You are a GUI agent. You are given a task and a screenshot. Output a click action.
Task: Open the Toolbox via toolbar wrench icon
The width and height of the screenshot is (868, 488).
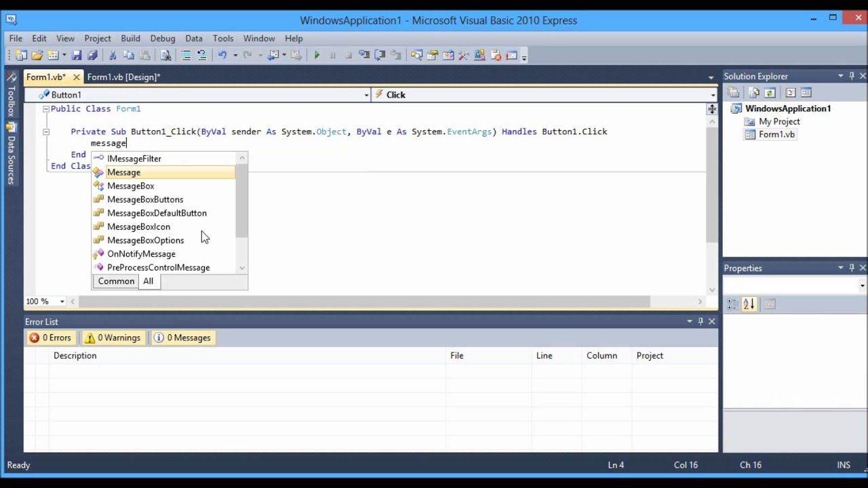464,56
